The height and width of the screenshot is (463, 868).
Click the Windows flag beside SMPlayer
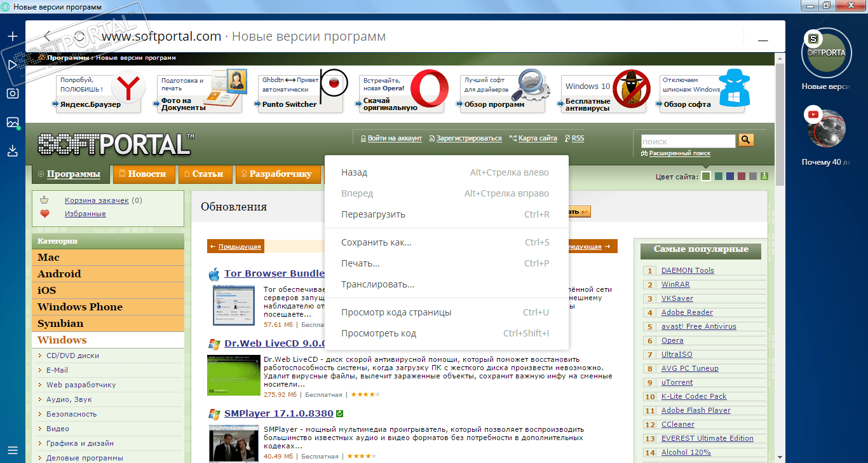pos(214,414)
